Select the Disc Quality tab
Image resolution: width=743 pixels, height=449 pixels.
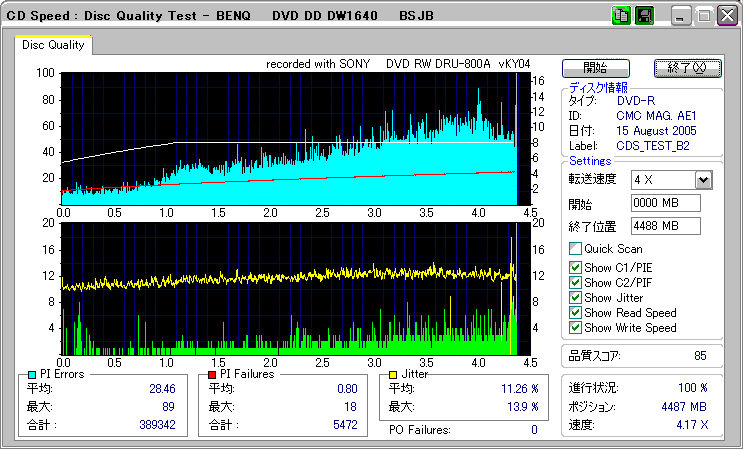pos(53,45)
